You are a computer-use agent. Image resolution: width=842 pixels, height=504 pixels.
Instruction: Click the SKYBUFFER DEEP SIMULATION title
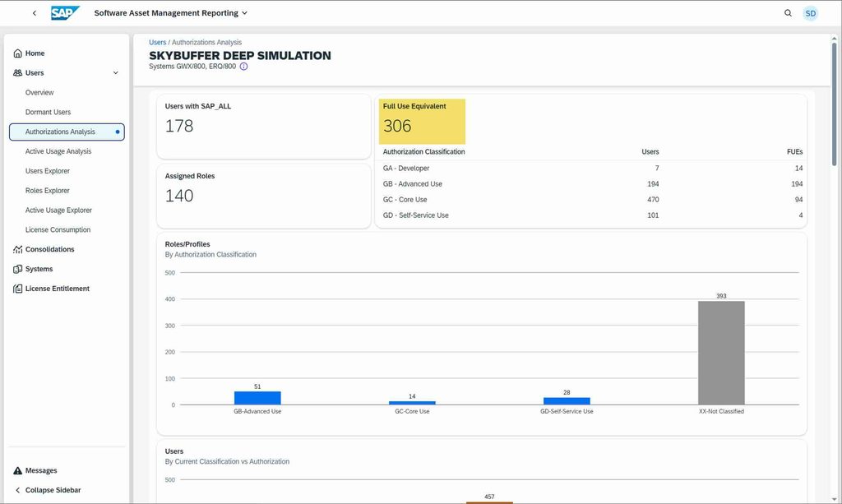point(240,56)
